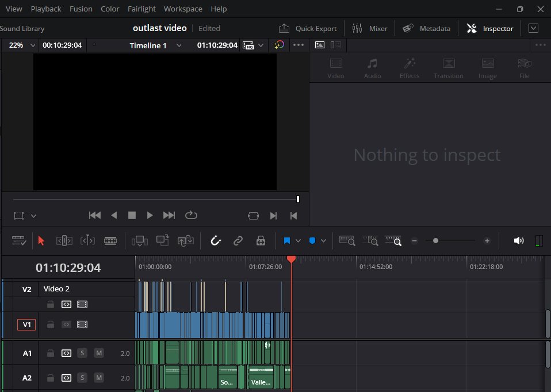Toggle the Inspector panel
Screen dimensions: 551x392
pos(490,29)
